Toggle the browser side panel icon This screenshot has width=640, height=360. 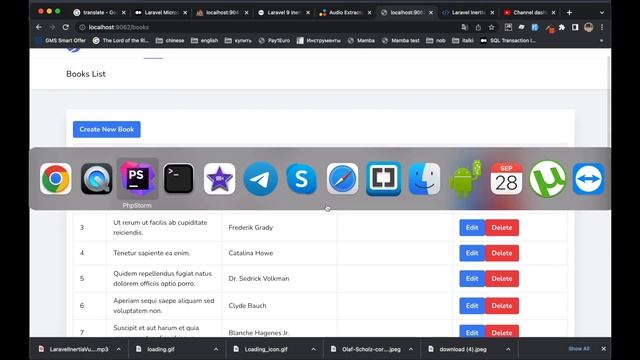pos(575,27)
